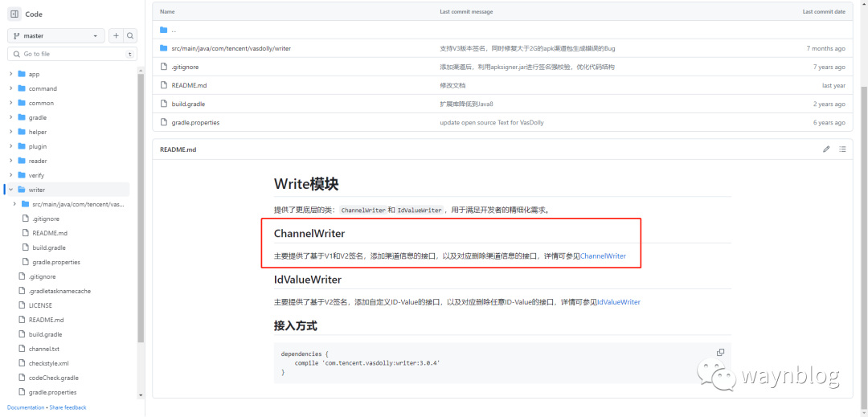Open channel.txt in file tree
The width and height of the screenshot is (868, 417).
coord(43,349)
